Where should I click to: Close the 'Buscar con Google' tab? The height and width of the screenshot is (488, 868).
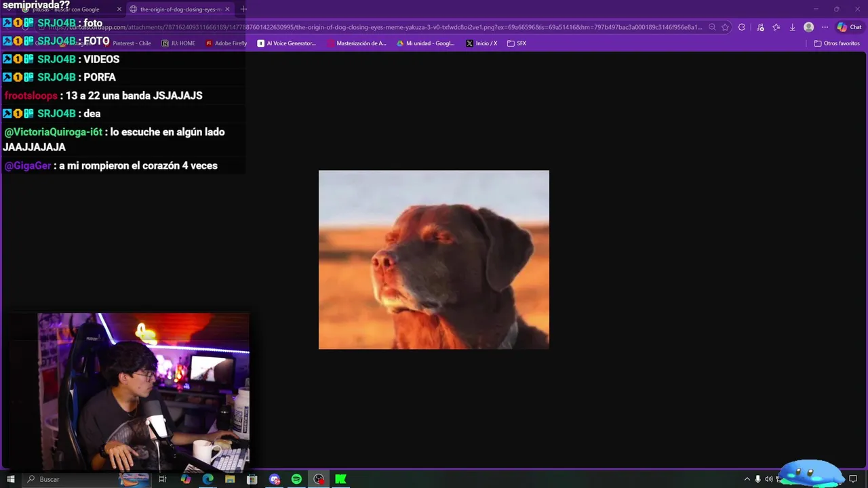click(119, 9)
